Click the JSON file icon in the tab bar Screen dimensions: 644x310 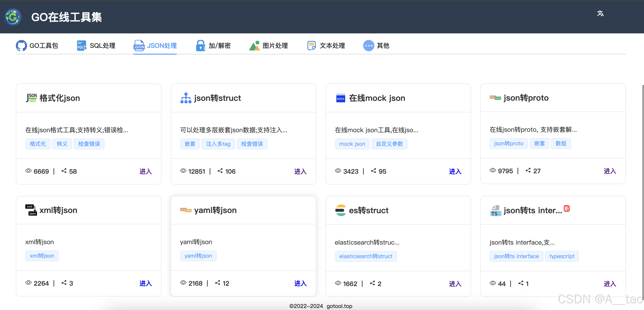(x=139, y=46)
